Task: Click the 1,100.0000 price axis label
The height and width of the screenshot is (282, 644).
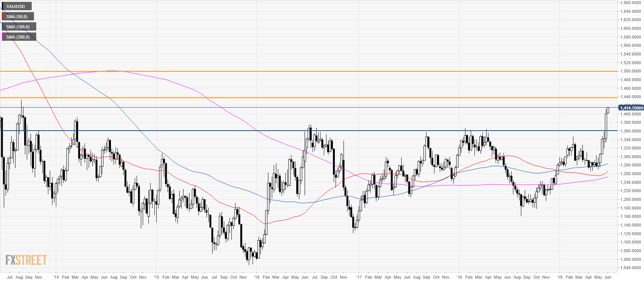Action: (x=630, y=242)
